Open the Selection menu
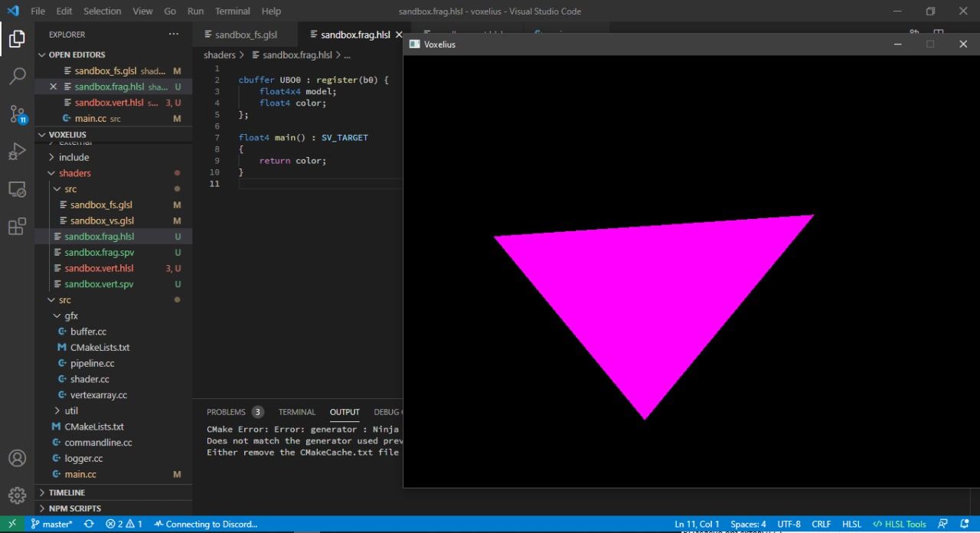This screenshot has width=980, height=533. click(102, 11)
